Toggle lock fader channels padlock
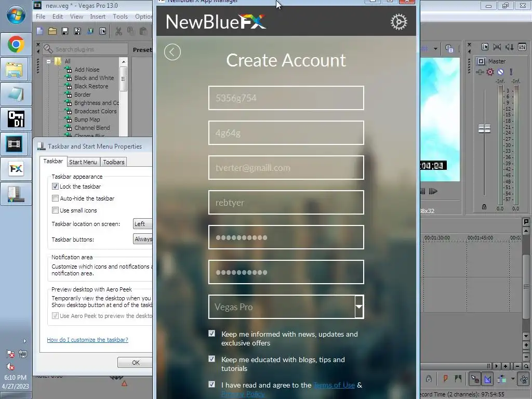 [x=484, y=207]
